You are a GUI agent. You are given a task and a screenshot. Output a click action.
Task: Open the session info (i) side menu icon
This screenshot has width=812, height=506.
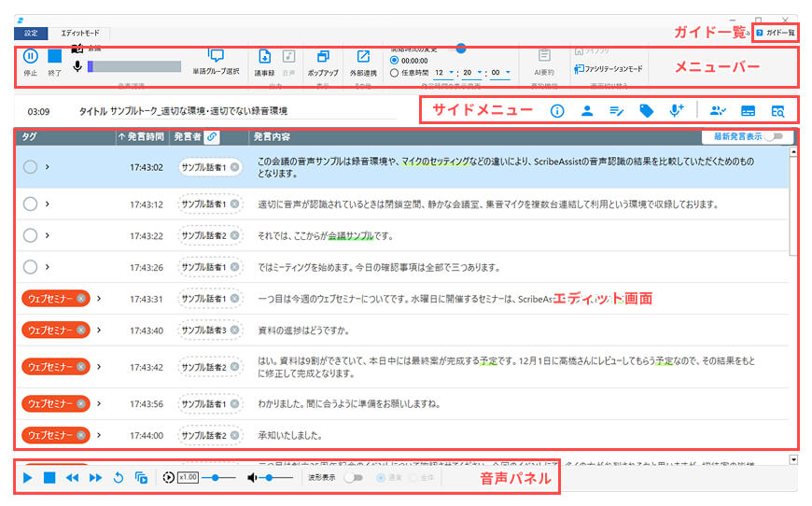pos(557,111)
